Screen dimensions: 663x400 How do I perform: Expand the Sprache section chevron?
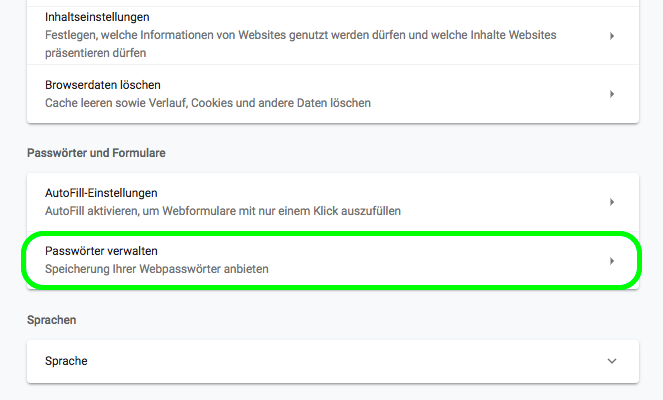(x=611, y=361)
